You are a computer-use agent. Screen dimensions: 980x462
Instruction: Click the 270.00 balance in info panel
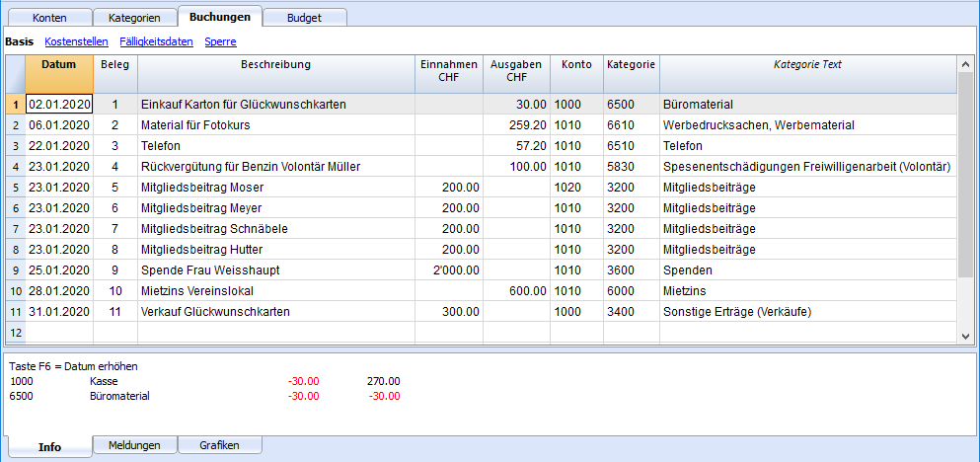click(x=384, y=381)
